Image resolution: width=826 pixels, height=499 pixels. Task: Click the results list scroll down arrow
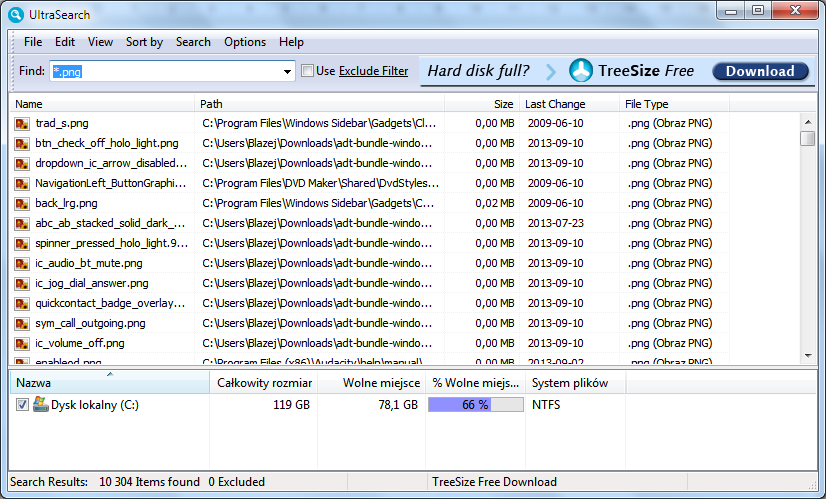pyautogui.click(x=808, y=356)
